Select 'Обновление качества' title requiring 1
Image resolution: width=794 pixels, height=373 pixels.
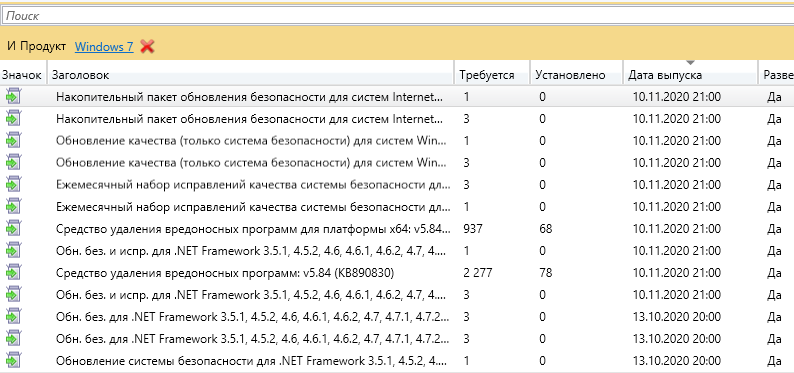[x=252, y=141]
